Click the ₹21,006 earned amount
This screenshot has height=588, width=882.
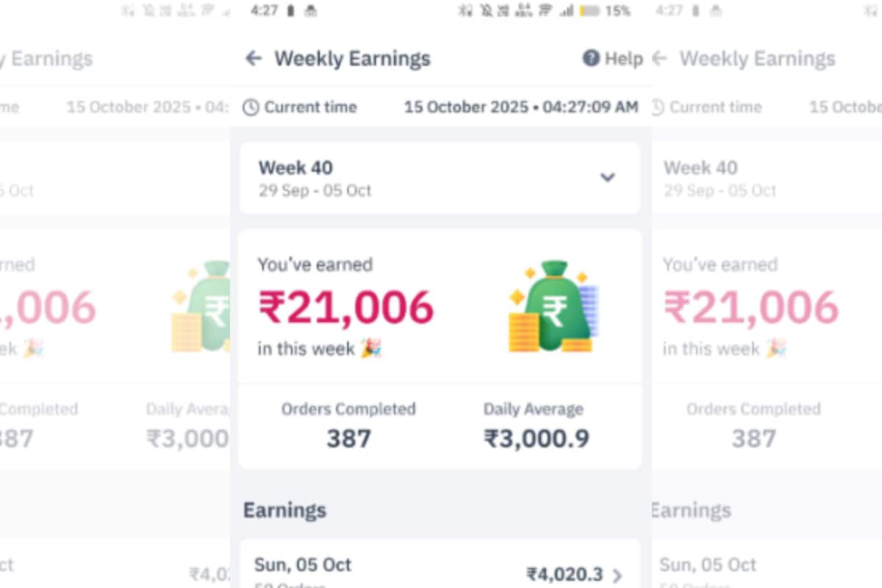point(346,307)
